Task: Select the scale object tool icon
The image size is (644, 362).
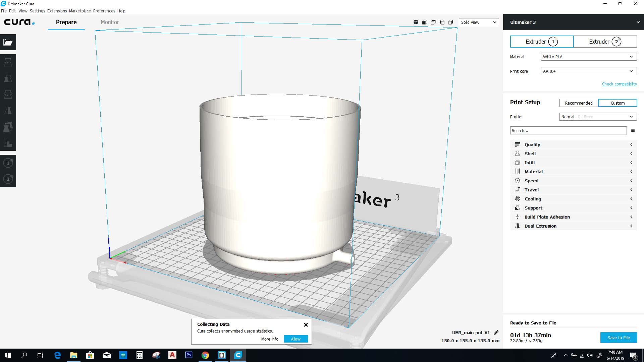Action: coord(8,78)
